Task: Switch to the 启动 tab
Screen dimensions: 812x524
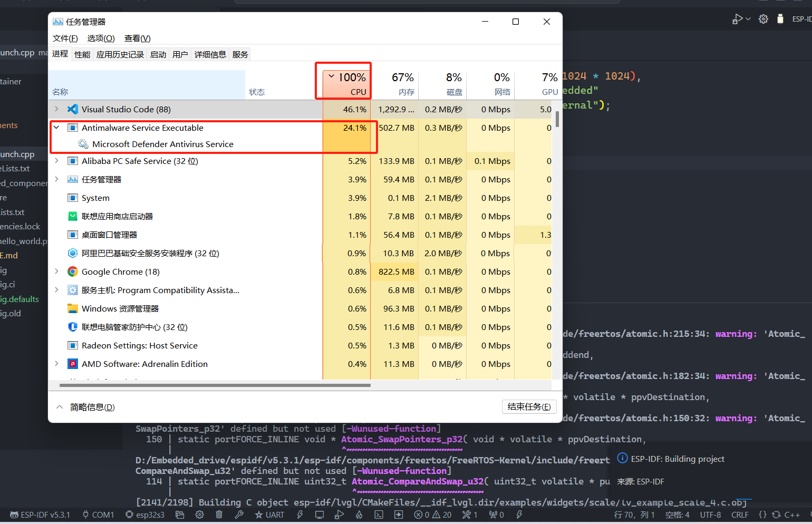Action: (158, 54)
